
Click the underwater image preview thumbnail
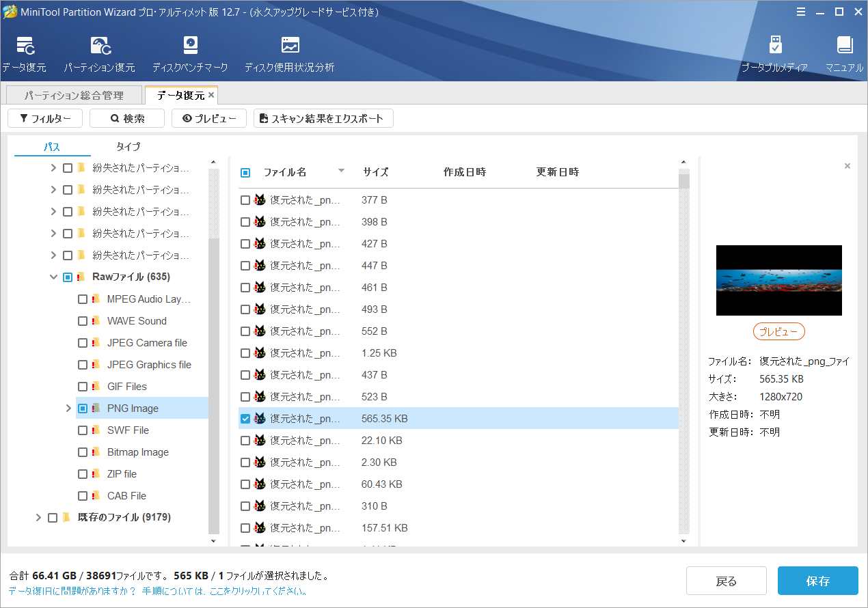[779, 280]
